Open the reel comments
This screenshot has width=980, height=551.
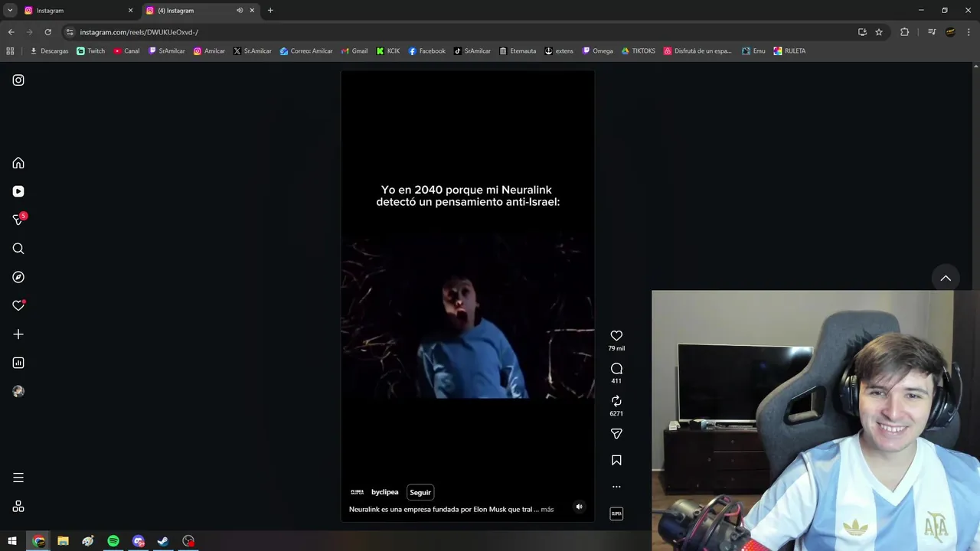coord(616,369)
